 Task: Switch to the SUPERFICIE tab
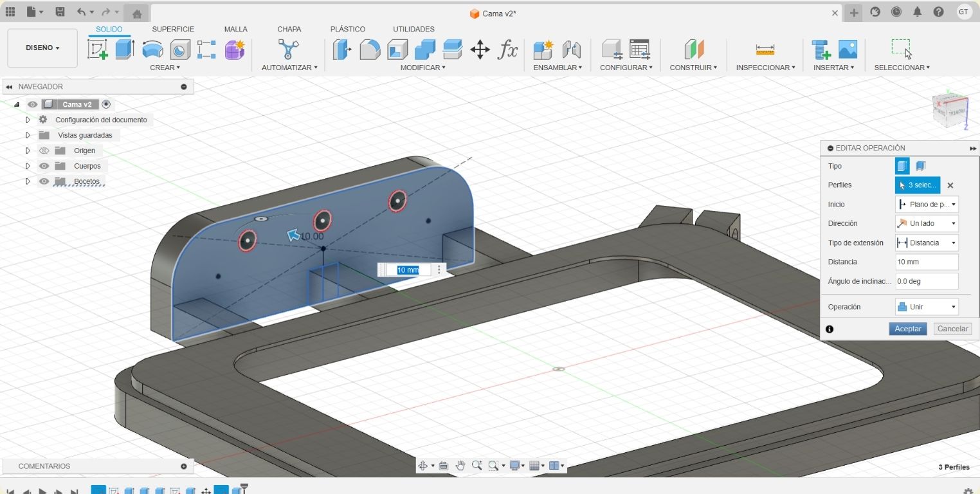[x=173, y=29]
